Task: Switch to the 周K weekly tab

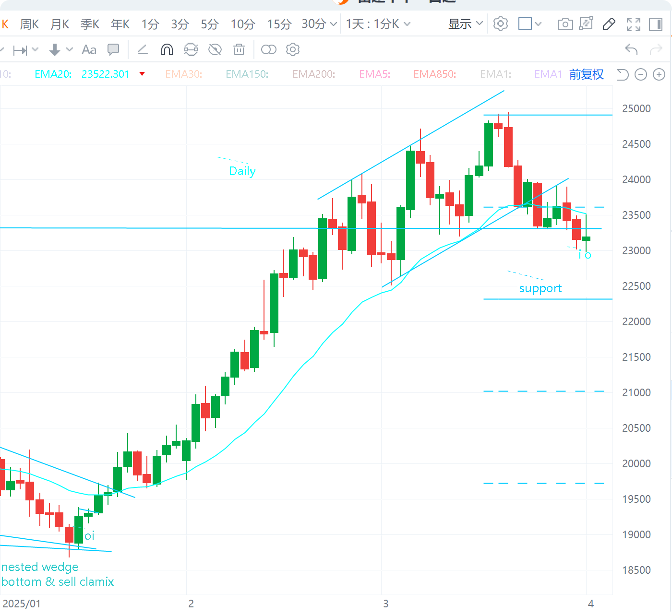Action: (29, 24)
